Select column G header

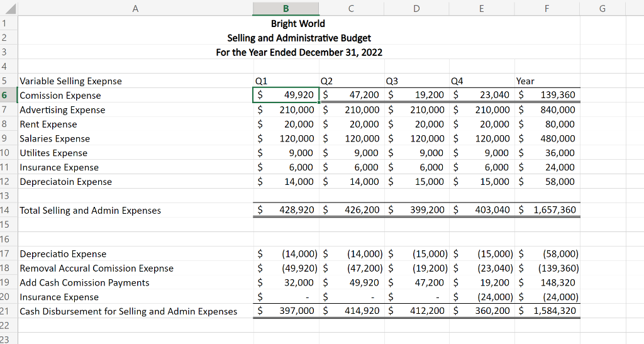click(x=602, y=8)
